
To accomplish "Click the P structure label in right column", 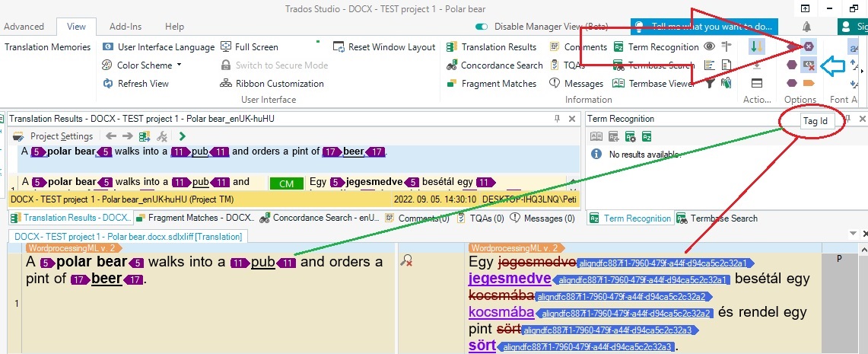I will click(x=839, y=258).
